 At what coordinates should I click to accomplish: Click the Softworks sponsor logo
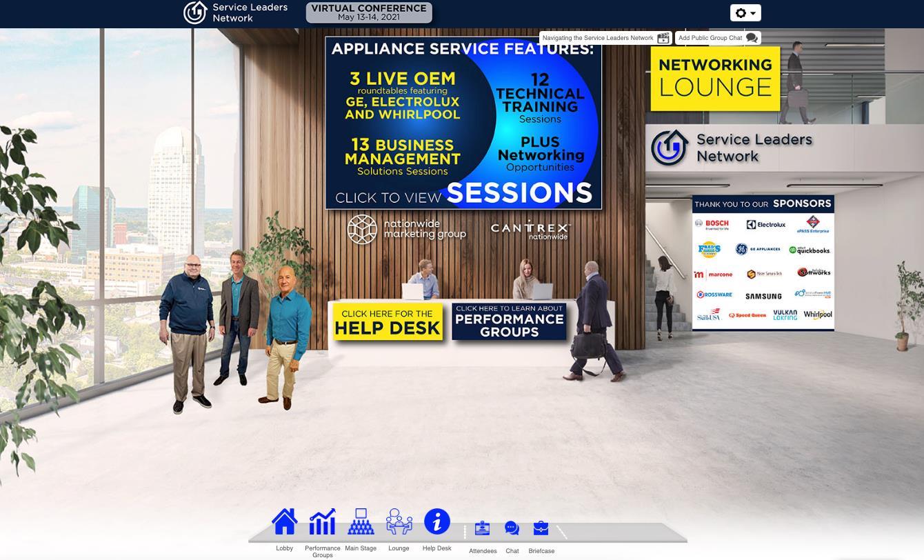814,272
